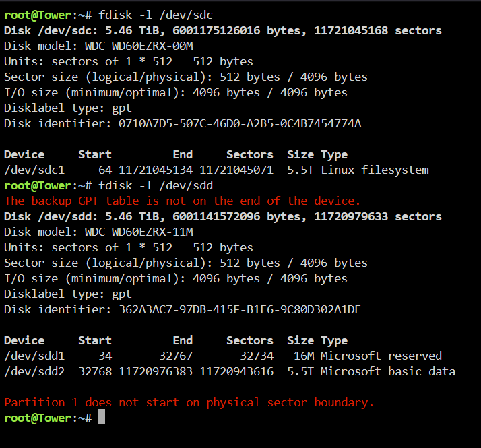Select the /dev/sdc1 partition row
Image resolution: width=481 pixels, height=448 pixels.
(x=216, y=170)
